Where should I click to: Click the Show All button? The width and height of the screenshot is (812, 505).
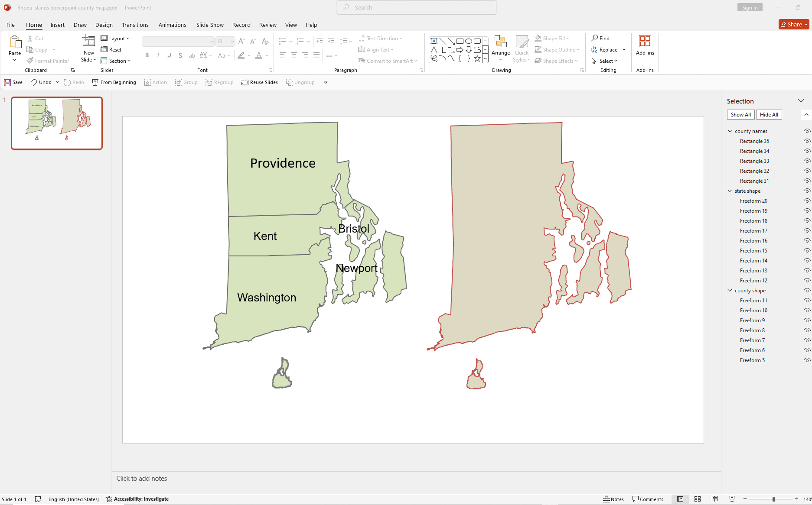coord(740,115)
